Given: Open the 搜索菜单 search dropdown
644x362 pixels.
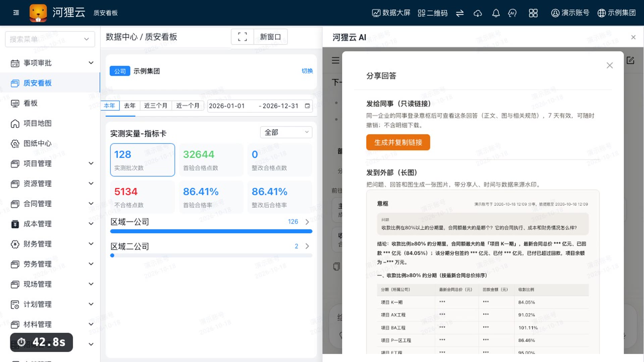Looking at the screenshot, I should click(50, 39).
